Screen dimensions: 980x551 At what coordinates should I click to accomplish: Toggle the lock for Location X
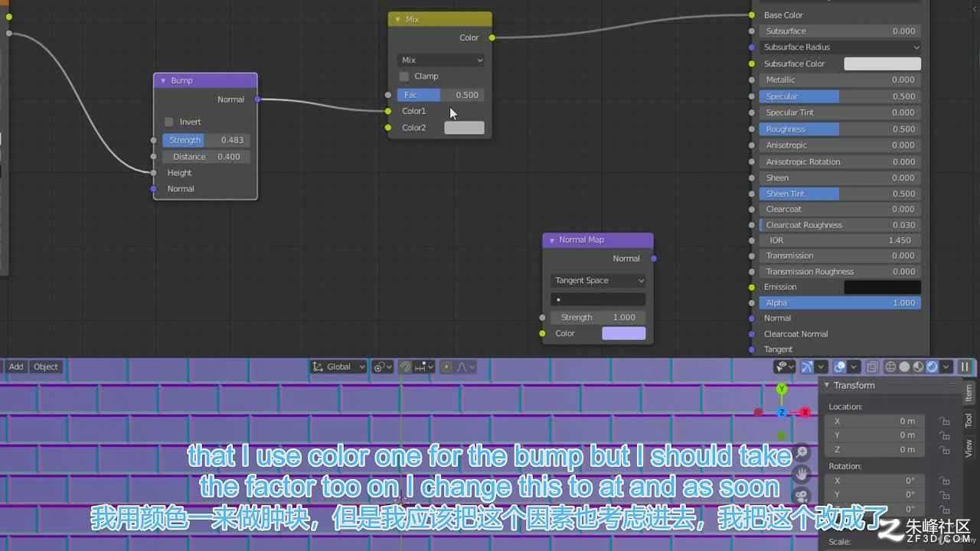pos(945,421)
